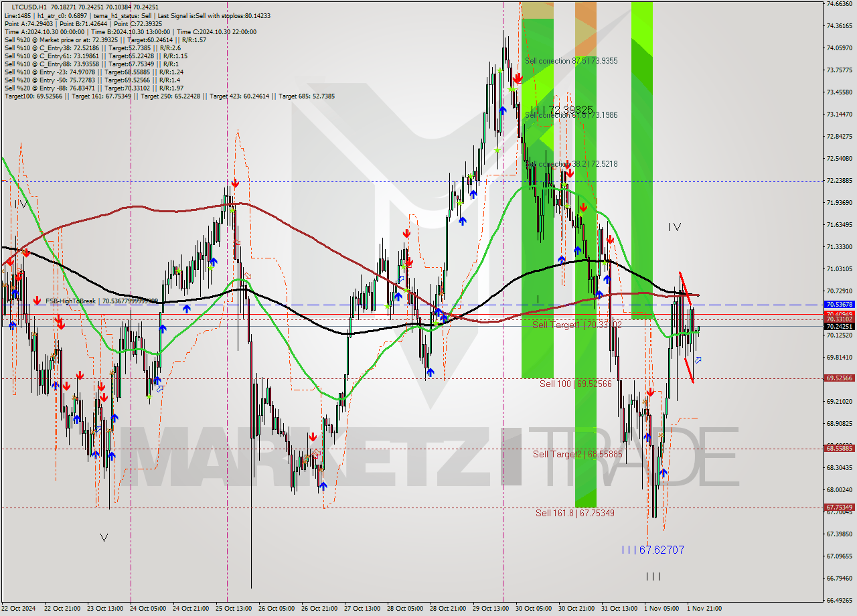The width and height of the screenshot is (857, 616).
Task: Click the 'Sell correction 38.2 | 72.5218' label
Action: [x=571, y=163]
